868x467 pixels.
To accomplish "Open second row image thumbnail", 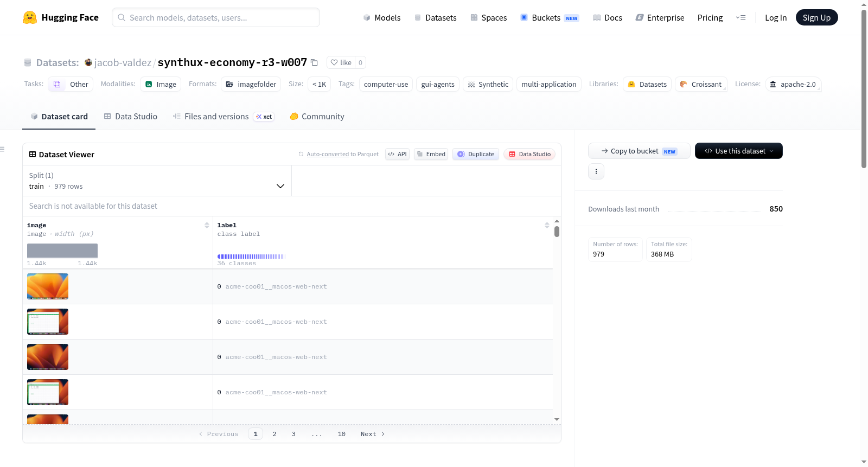I will coord(48,322).
